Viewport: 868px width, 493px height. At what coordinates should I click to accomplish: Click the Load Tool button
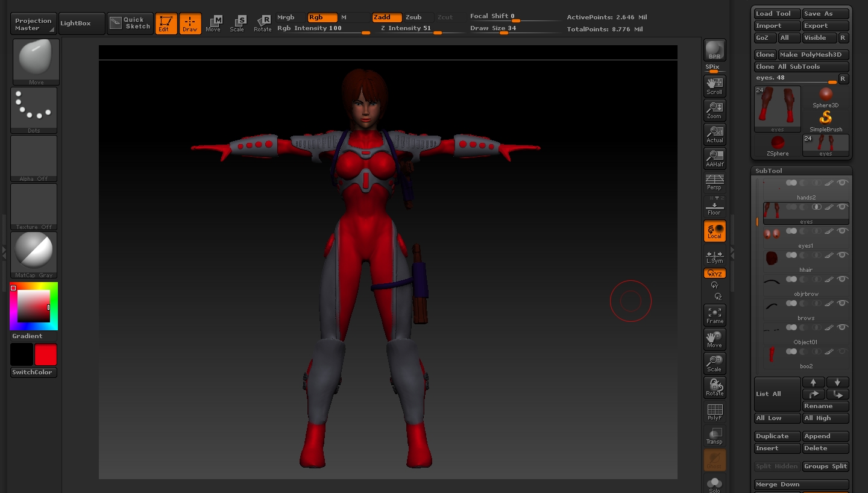778,14
